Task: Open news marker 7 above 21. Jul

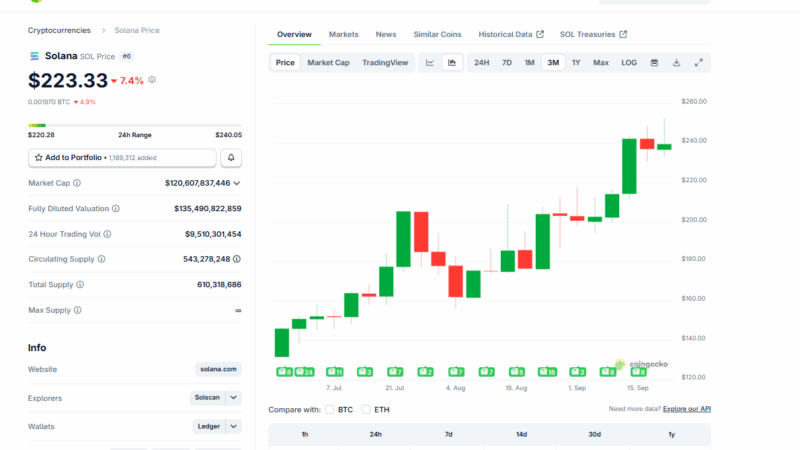Action: [395, 372]
